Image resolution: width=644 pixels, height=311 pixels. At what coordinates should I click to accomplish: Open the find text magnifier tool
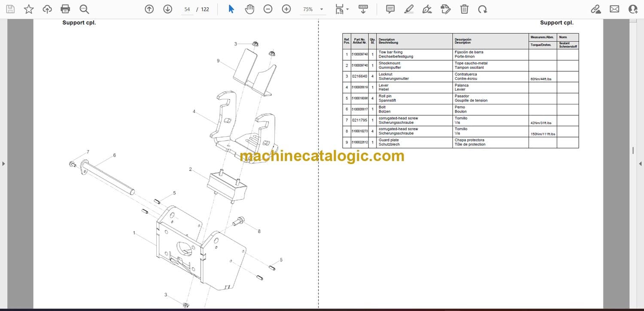coord(84,9)
